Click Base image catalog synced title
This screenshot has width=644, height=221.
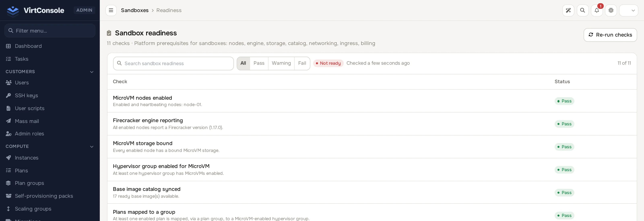(147, 189)
